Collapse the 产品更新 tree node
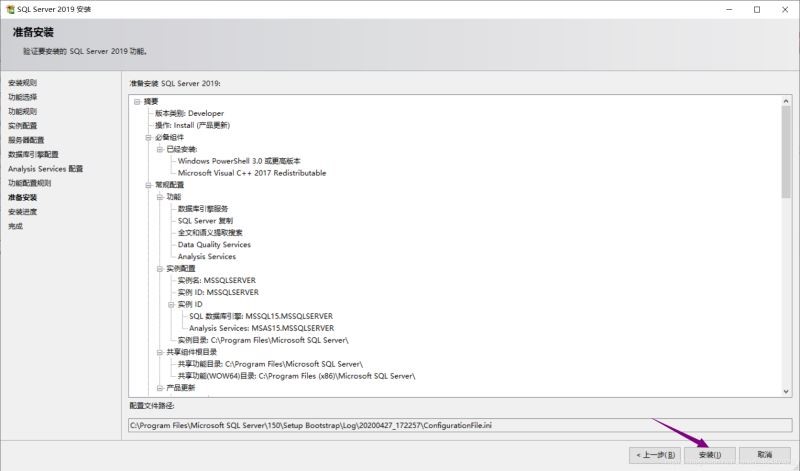Image resolution: width=800 pixels, height=471 pixels. point(159,388)
